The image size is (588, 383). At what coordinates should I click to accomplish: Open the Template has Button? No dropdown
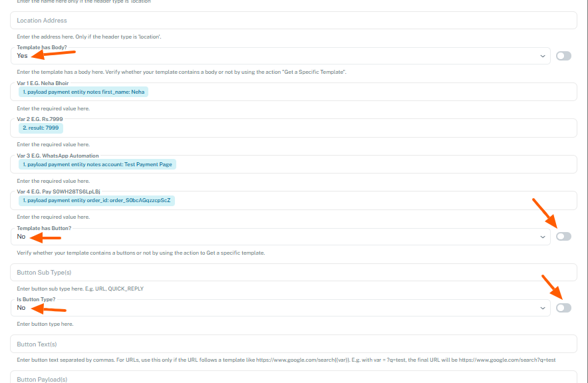279,237
